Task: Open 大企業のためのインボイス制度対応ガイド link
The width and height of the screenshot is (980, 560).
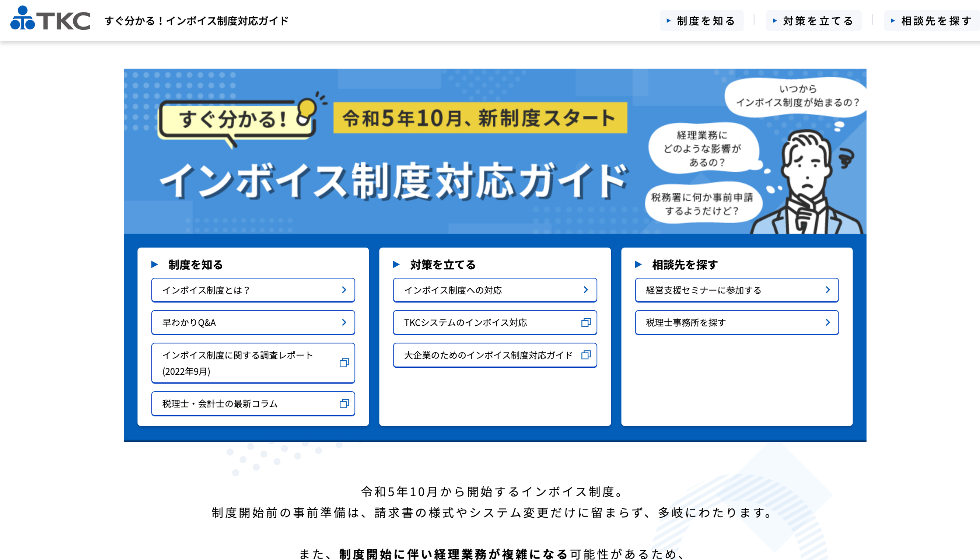Action: (x=495, y=355)
